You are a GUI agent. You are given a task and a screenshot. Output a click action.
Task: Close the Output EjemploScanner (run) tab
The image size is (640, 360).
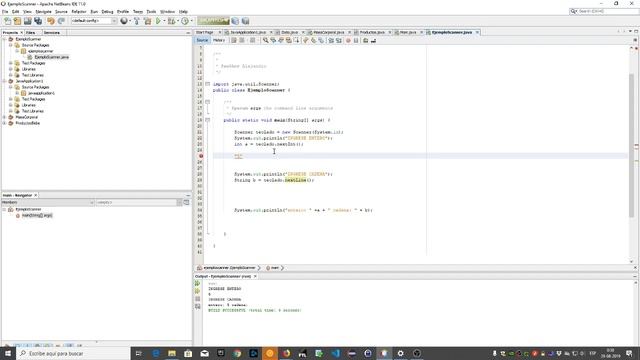point(255,276)
